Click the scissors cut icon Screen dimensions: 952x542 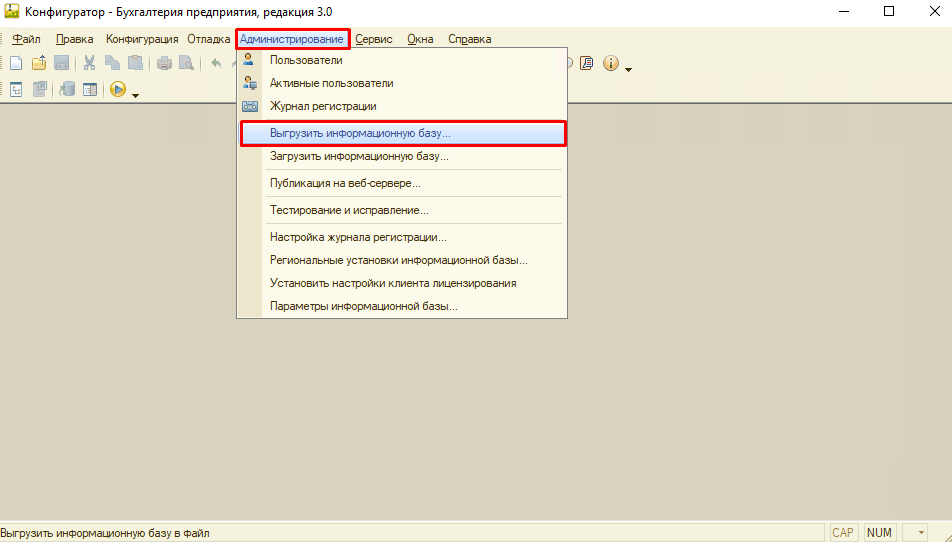[x=89, y=63]
